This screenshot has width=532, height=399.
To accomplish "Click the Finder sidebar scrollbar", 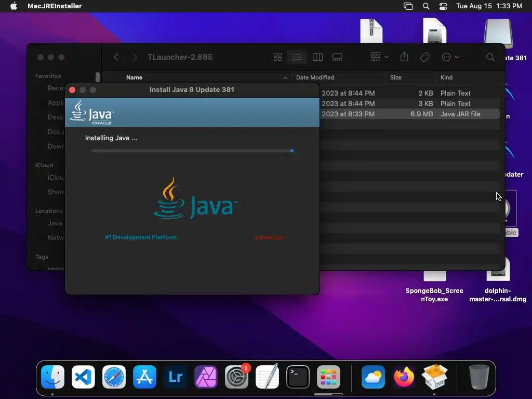I will (x=98, y=77).
